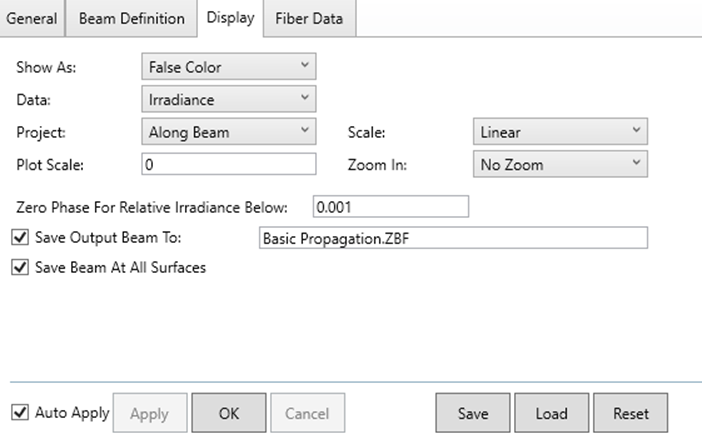The height and width of the screenshot is (434, 702).
Task: Expand the Scale dropdown showing Linear
Action: coord(559,131)
